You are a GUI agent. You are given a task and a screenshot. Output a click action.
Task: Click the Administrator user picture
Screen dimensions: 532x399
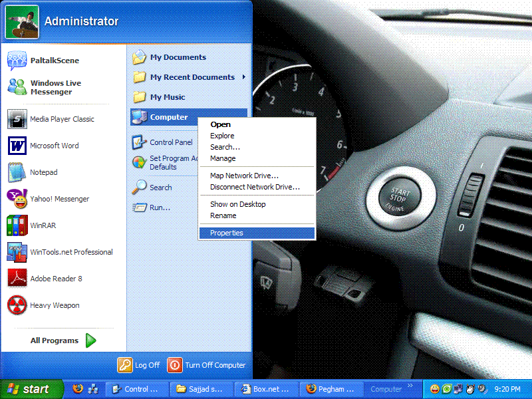coord(22,22)
